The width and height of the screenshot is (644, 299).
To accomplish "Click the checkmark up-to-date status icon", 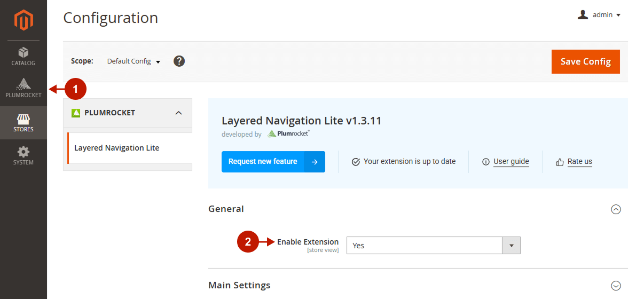I will (x=356, y=162).
